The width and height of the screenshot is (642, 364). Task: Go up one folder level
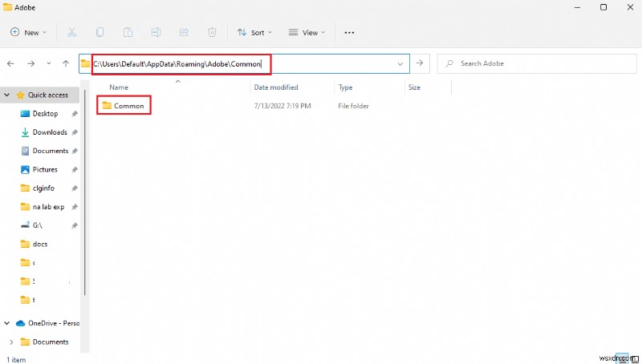coord(66,63)
